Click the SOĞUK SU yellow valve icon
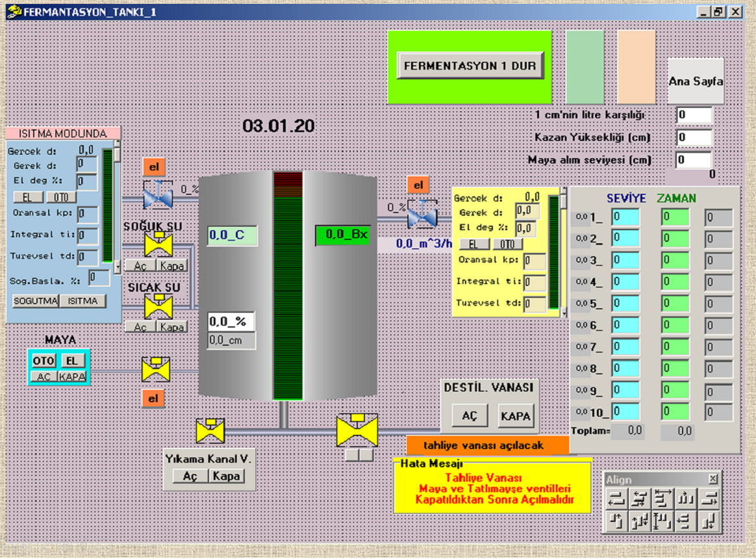 point(158,246)
